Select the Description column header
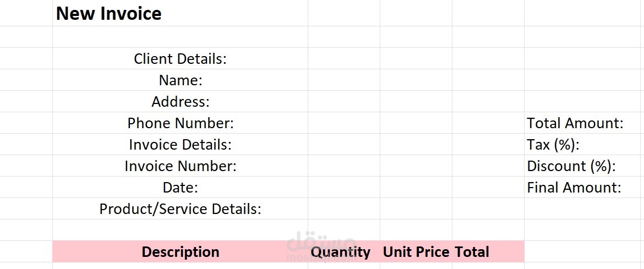Screen dimensions: 644x269 pos(181,251)
